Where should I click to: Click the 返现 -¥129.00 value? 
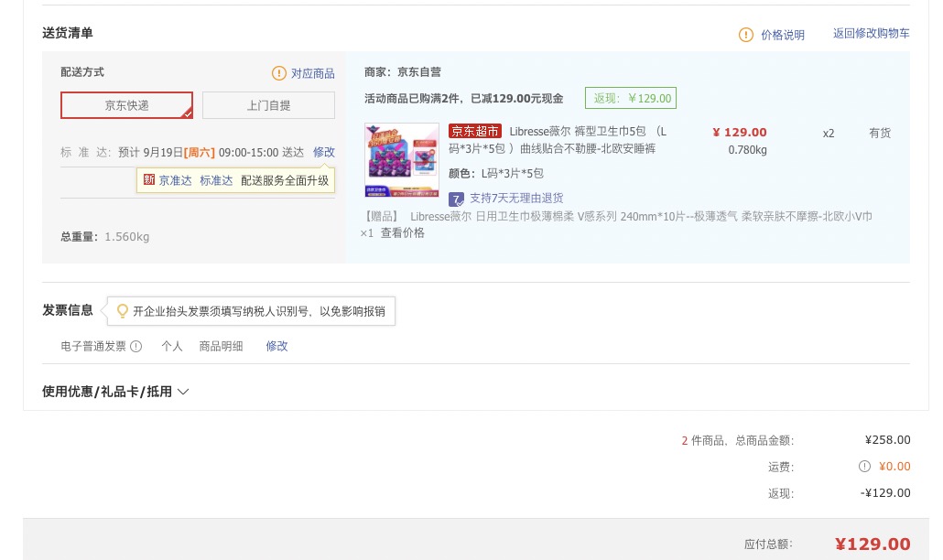[x=885, y=492]
